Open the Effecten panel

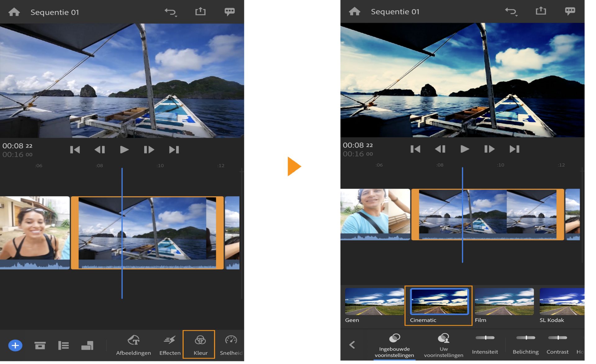[x=169, y=341]
